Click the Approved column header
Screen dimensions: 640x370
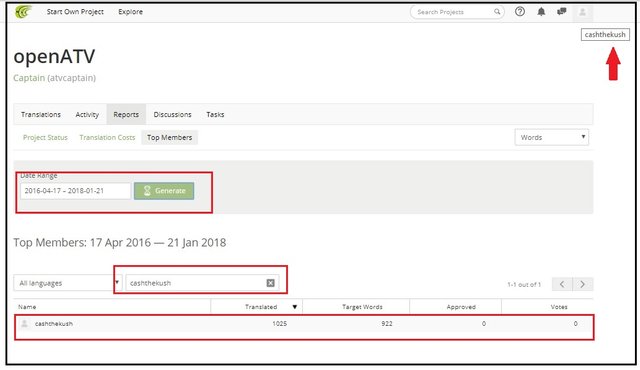461,307
